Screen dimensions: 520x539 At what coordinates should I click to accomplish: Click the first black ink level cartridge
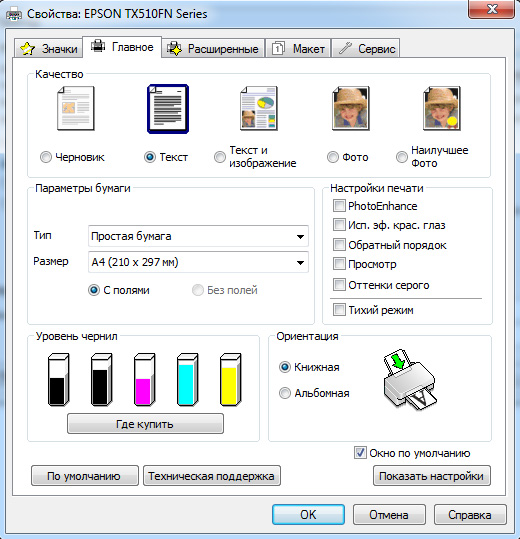[58, 380]
